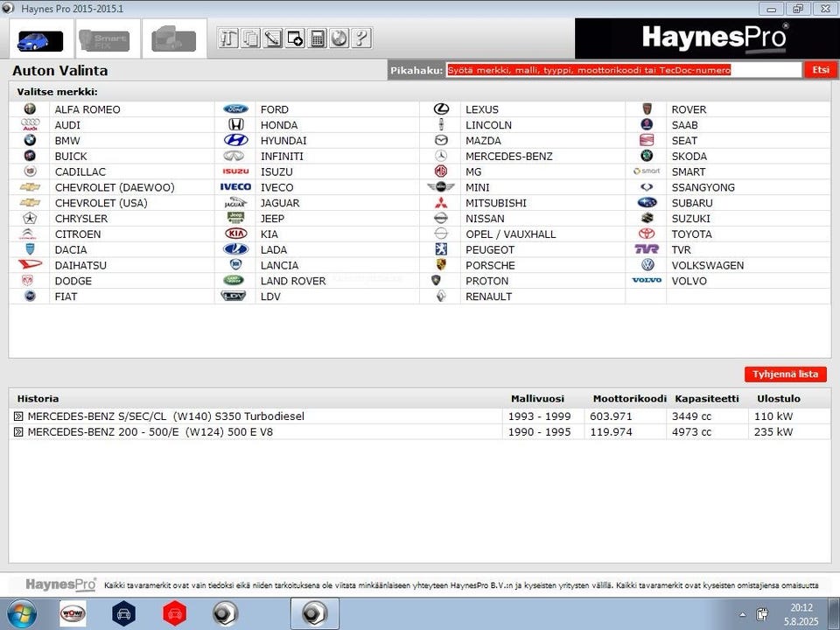Click the Land Rover green logo

[x=234, y=280]
